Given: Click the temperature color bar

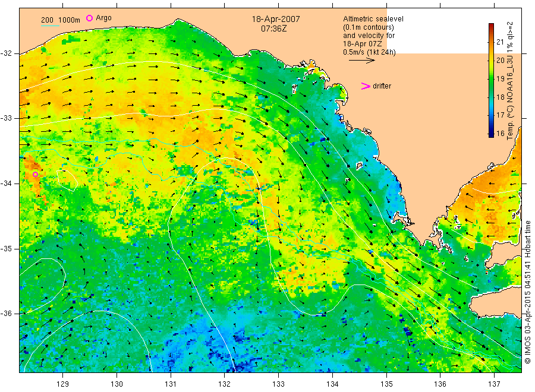Looking at the screenshot, I should pyautogui.click(x=491, y=80).
